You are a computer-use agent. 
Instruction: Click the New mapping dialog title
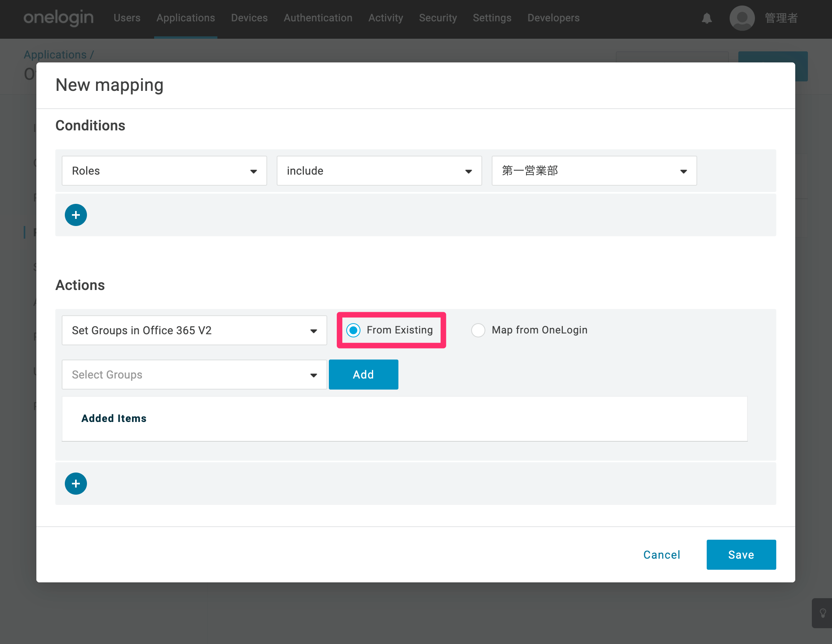(109, 85)
